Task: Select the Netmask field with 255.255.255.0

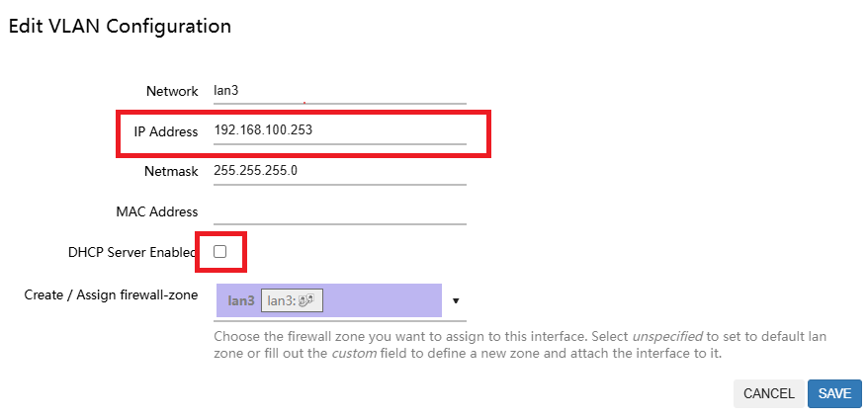Action: click(x=339, y=171)
